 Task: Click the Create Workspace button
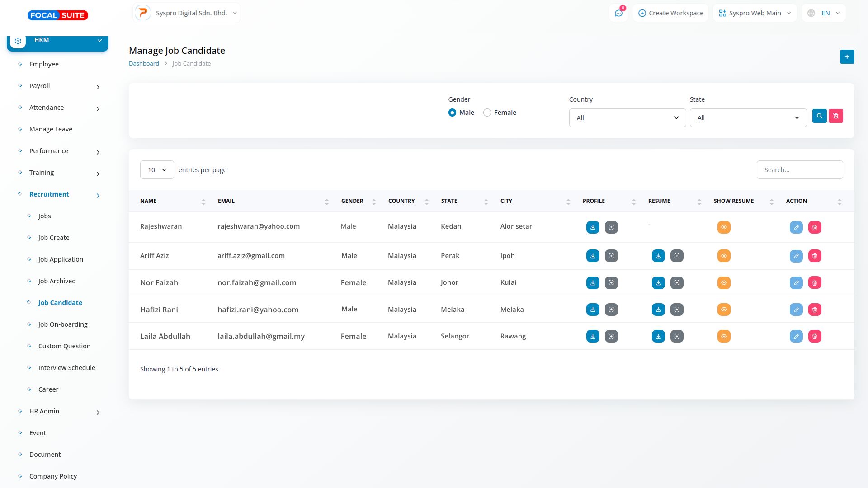click(x=671, y=13)
